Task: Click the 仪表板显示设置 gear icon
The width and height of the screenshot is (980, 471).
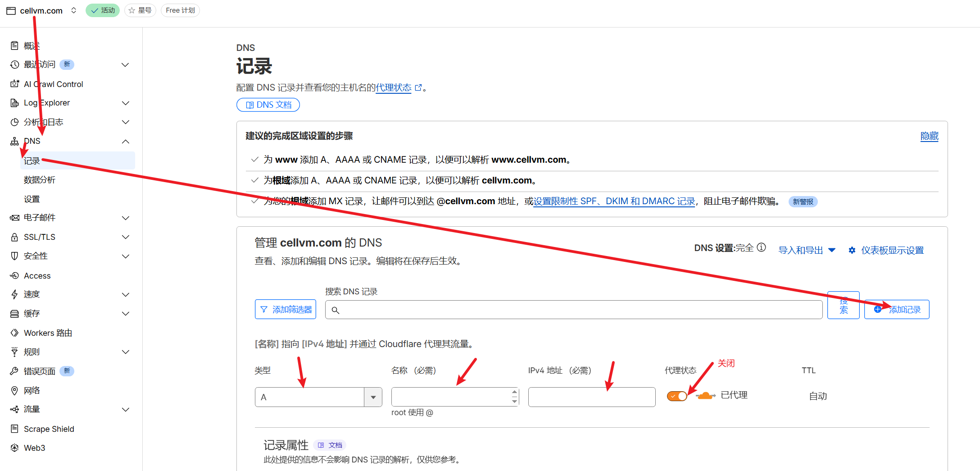Action: click(852, 250)
